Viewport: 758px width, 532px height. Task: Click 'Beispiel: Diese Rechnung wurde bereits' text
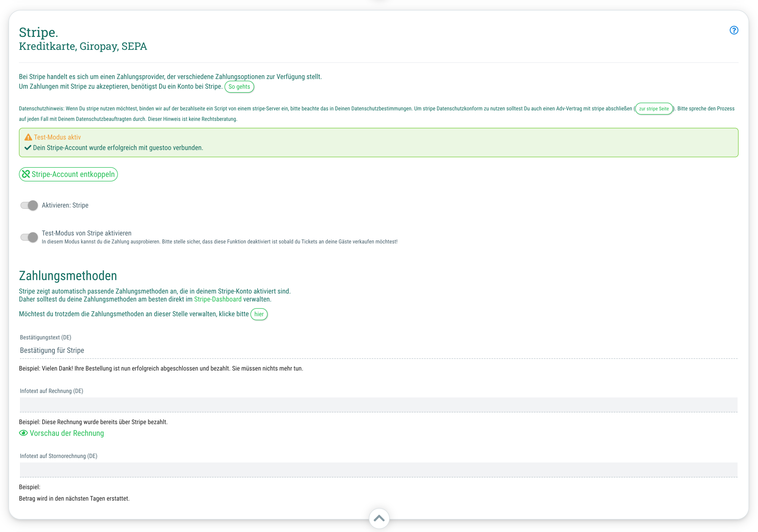[x=93, y=422]
